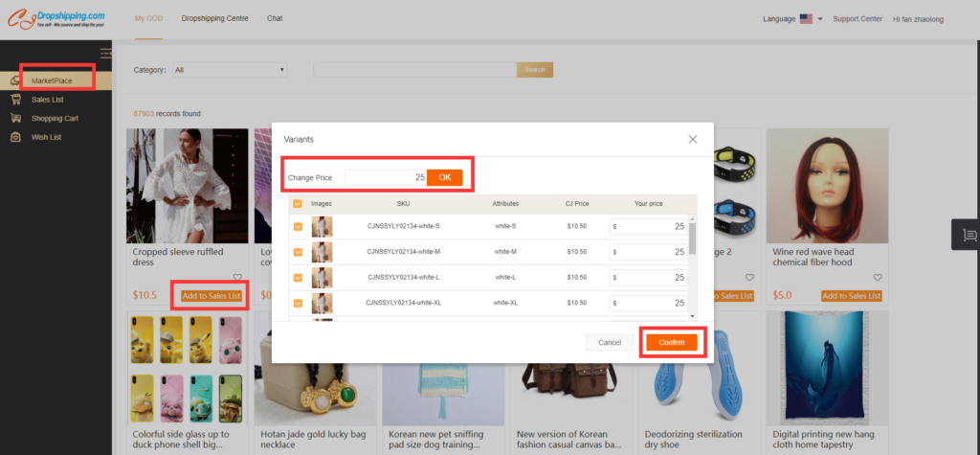
Task: Click the 87903 records found text
Action: coord(167,114)
